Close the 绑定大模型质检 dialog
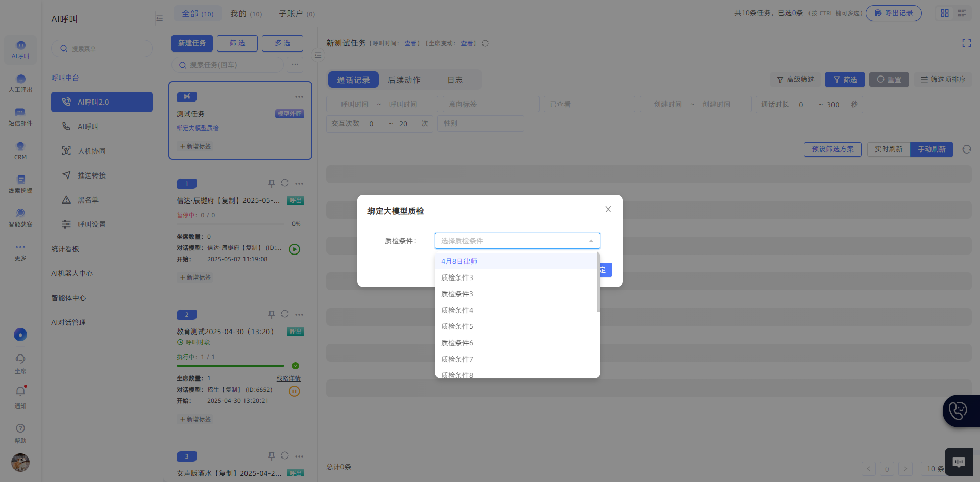The height and width of the screenshot is (482, 980). [608, 209]
